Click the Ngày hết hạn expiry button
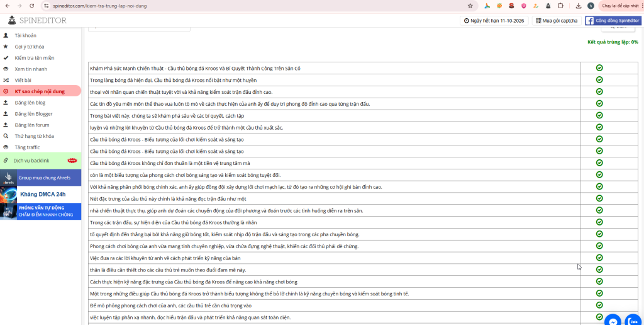The height and width of the screenshot is (325, 644). [x=494, y=21]
